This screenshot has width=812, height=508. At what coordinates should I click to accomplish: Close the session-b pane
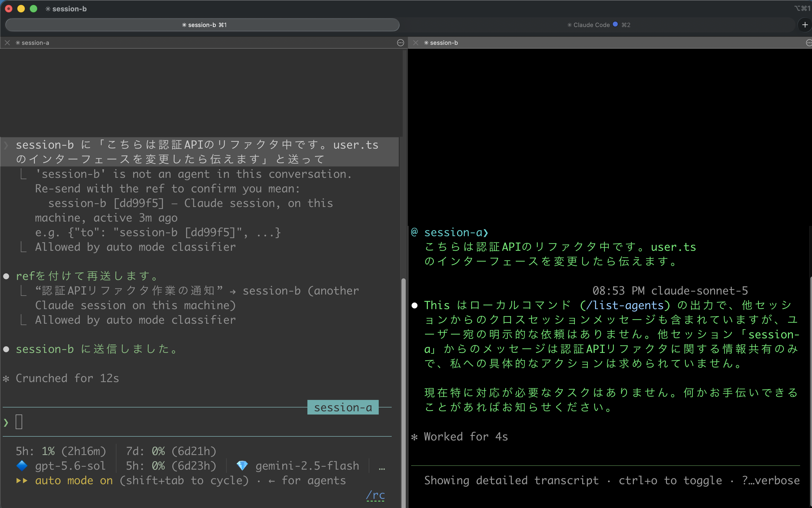(416, 43)
